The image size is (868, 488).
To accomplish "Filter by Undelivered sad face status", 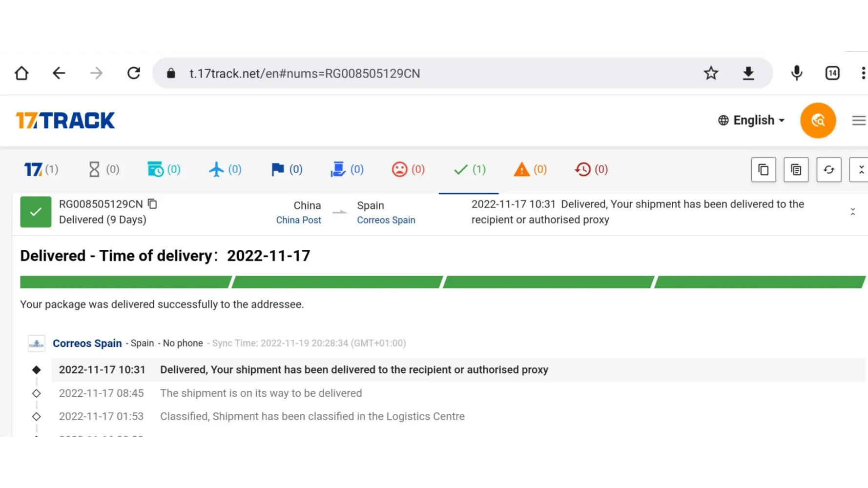I will [408, 169].
